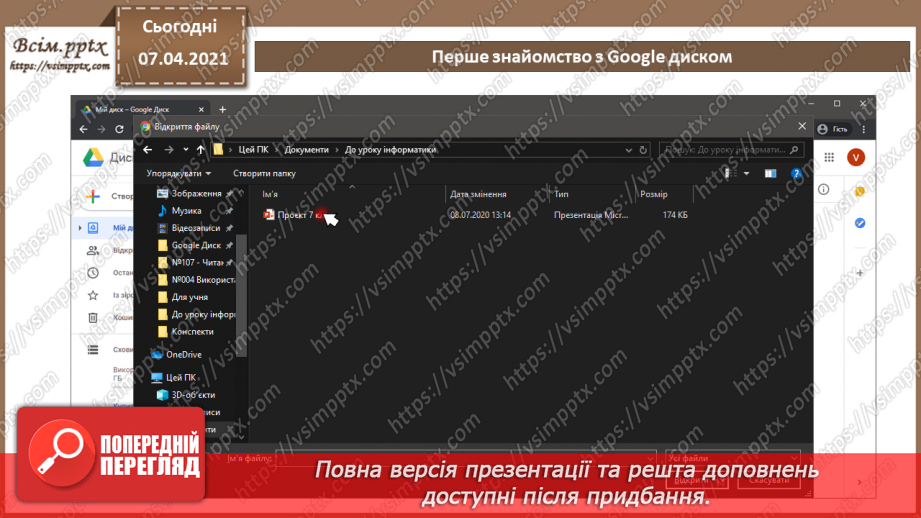Expand the address bar history dropdown
Viewport: 921px width, 518px height.
628,150
